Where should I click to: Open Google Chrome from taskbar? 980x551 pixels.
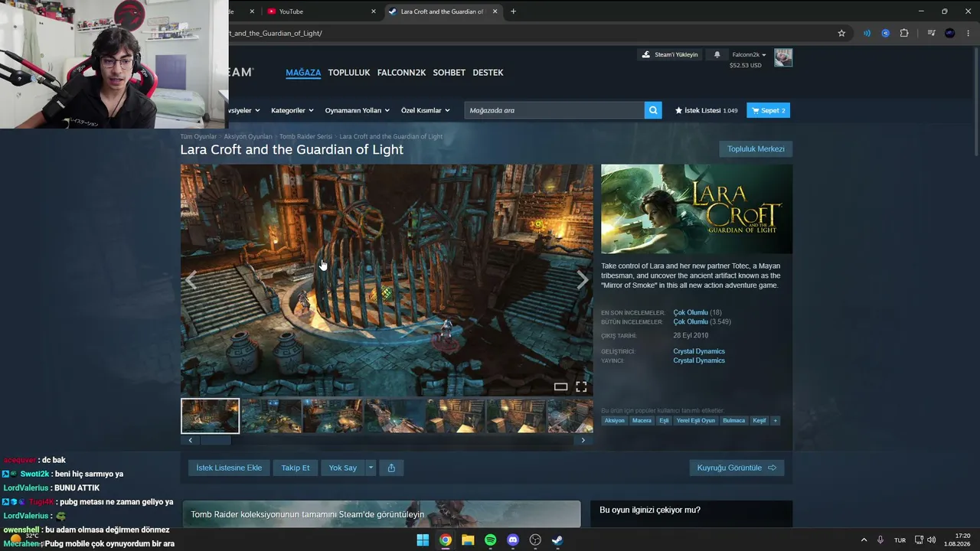click(x=445, y=540)
